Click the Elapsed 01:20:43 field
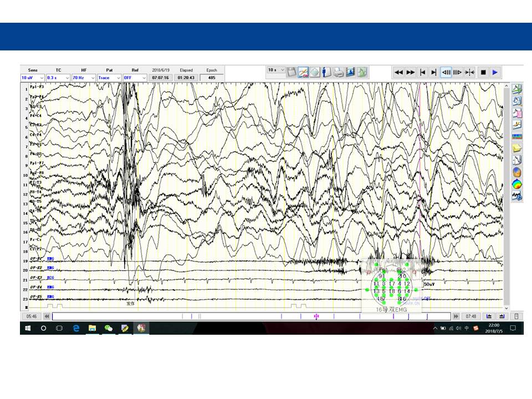This screenshot has height=399, width=532. pos(186,78)
